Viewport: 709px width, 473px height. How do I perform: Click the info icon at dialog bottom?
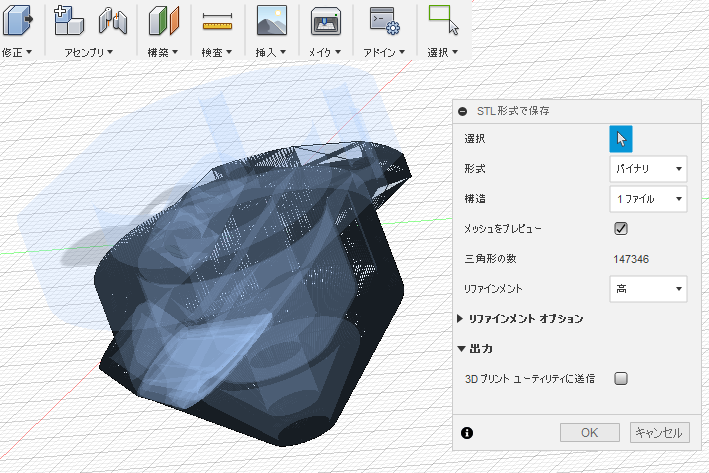[x=467, y=433]
